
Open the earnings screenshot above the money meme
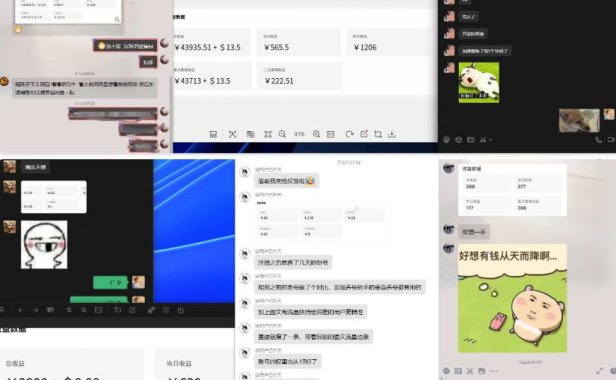(512, 190)
